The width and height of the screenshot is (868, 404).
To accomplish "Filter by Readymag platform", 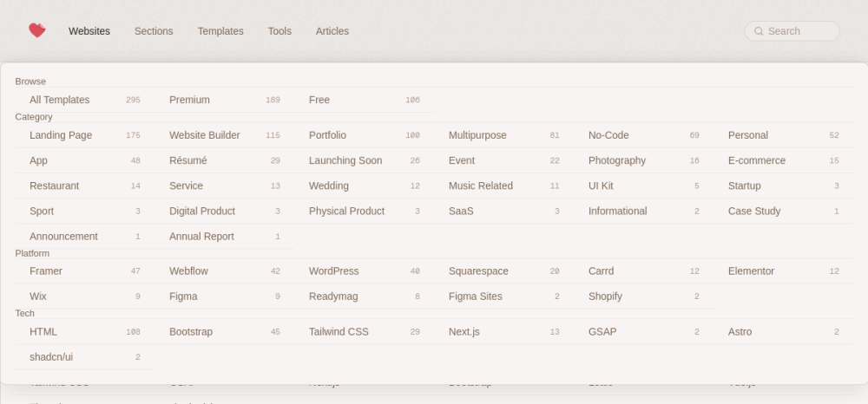I will [365, 296].
